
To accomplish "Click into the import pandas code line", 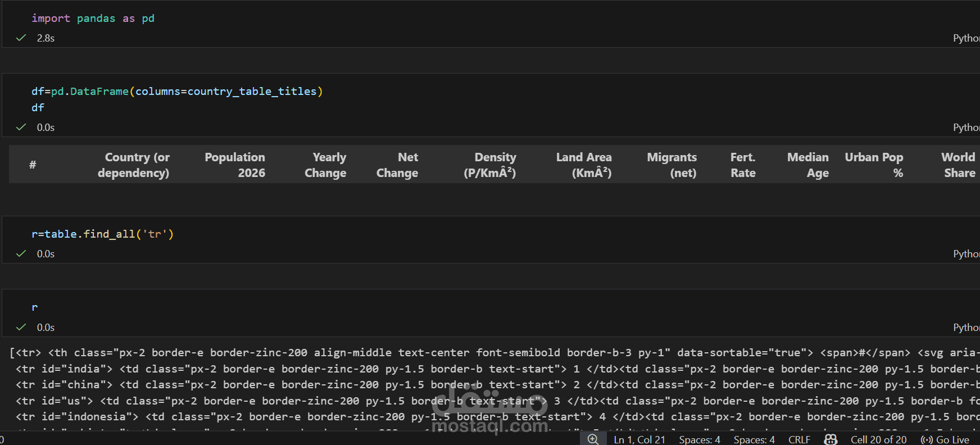I will point(93,19).
